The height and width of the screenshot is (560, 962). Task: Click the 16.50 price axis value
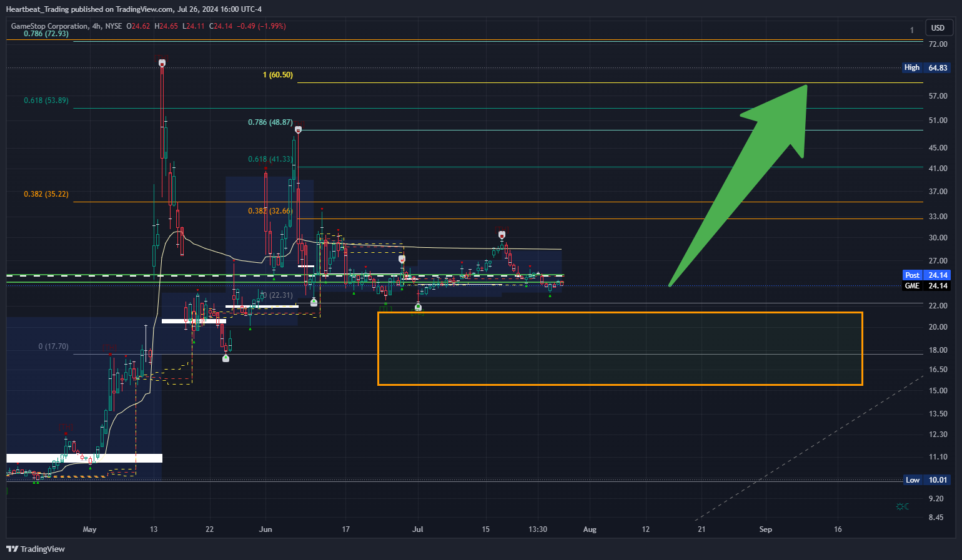point(938,370)
